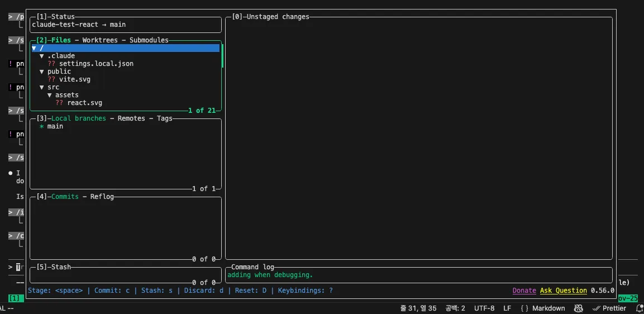Screen dimensions: 644x314
Task: Click the Discard: d hint
Action: tap(204, 291)
